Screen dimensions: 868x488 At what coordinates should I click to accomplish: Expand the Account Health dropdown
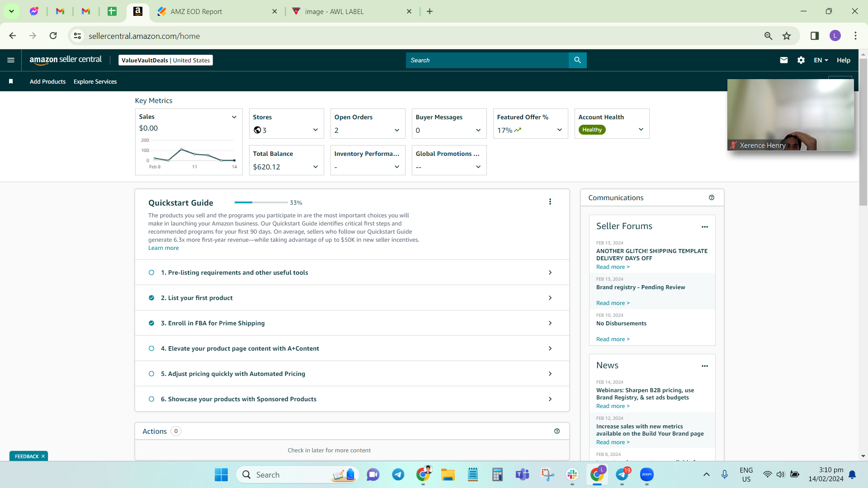tap(641, 129)
